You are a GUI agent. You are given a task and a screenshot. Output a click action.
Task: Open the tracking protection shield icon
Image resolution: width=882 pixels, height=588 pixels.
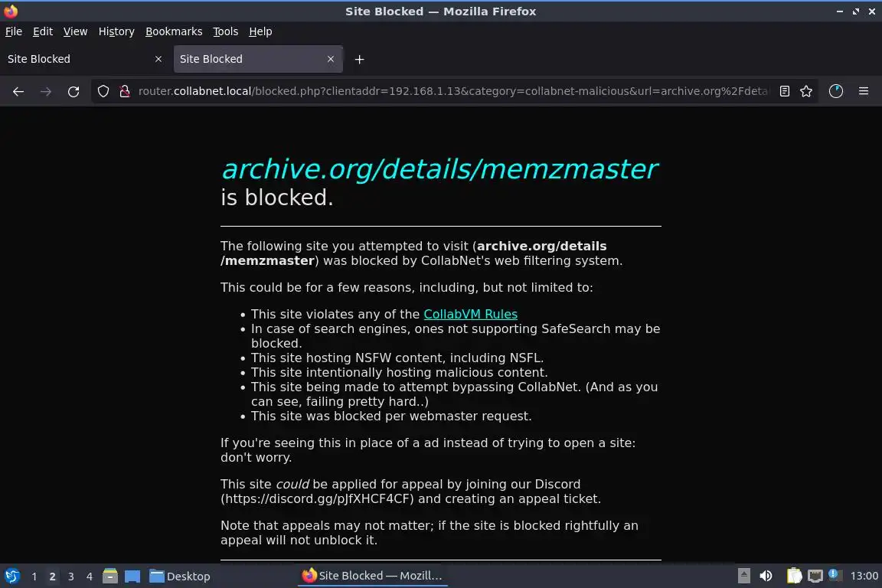tap(103, 91)
